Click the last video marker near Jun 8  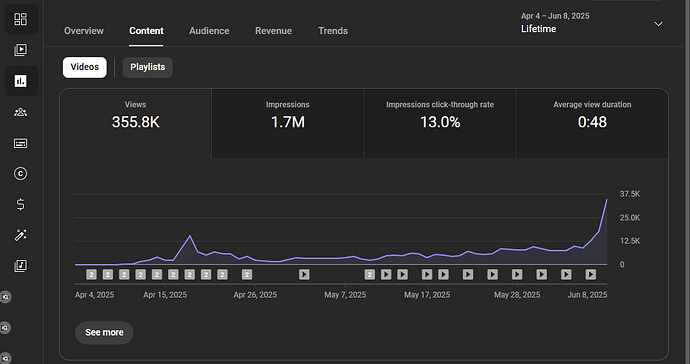[591, 275]
